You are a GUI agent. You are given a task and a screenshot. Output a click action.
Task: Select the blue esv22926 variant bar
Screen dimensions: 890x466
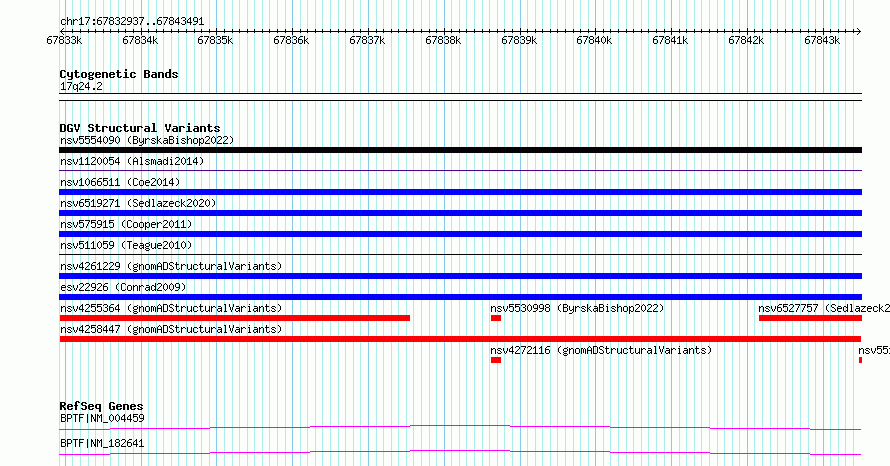point(460,297)
